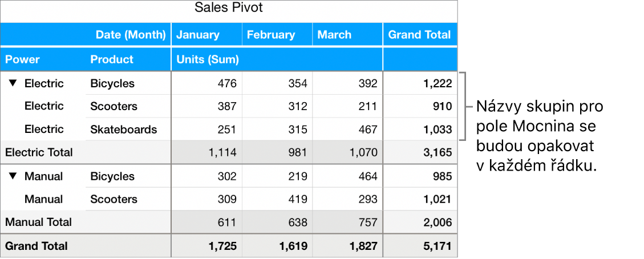Select the Grand Total row label
This screenshot has height=259, width=644.
click(37, 246)
